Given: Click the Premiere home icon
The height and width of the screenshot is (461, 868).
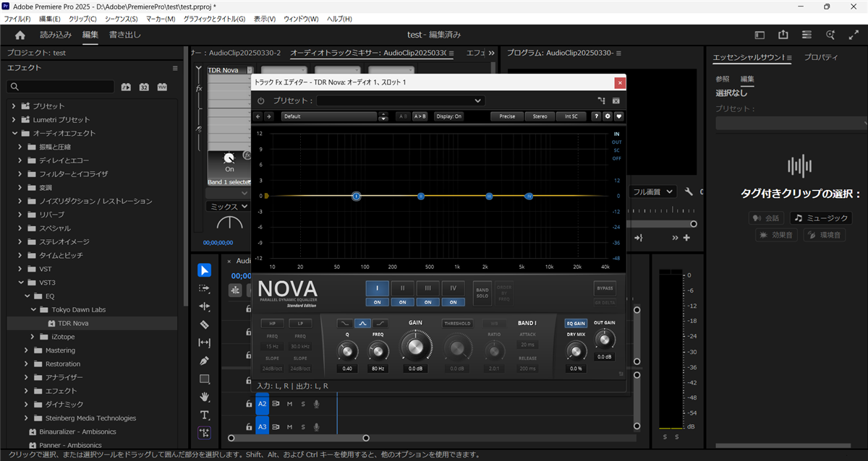Looking at the screenshot, I should [20, 35].
